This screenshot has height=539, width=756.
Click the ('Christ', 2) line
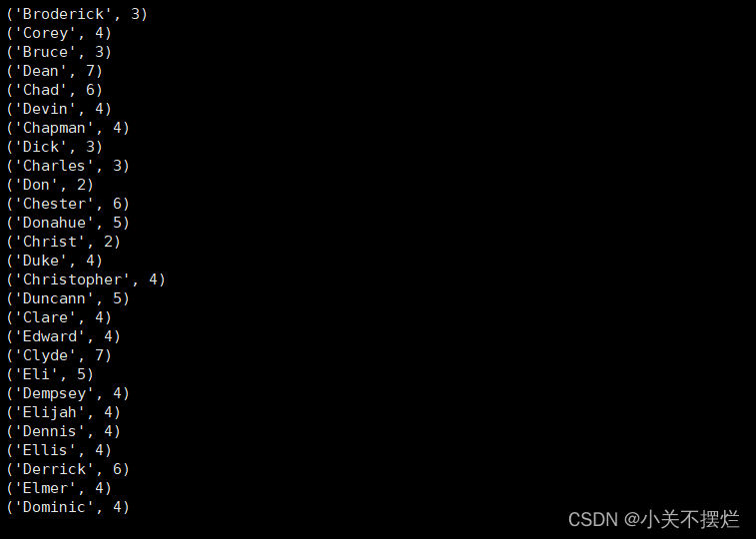tap(63, 242)
